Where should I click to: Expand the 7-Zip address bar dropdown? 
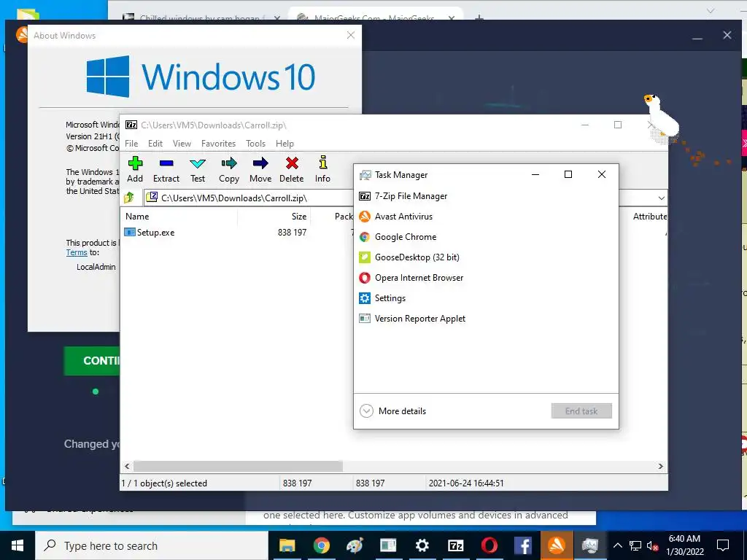coord(661,198)
